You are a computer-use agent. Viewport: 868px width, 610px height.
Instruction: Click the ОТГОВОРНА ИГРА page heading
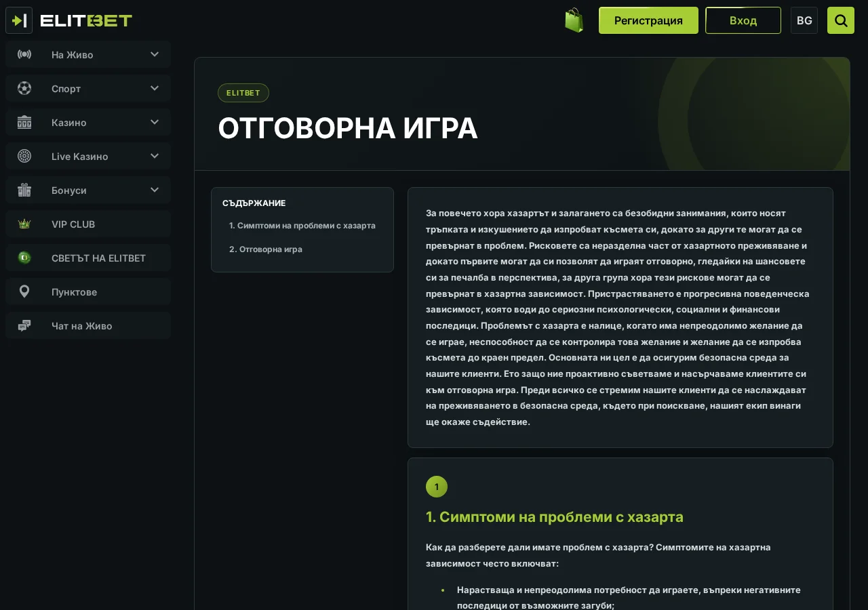(x=348, y=128)
